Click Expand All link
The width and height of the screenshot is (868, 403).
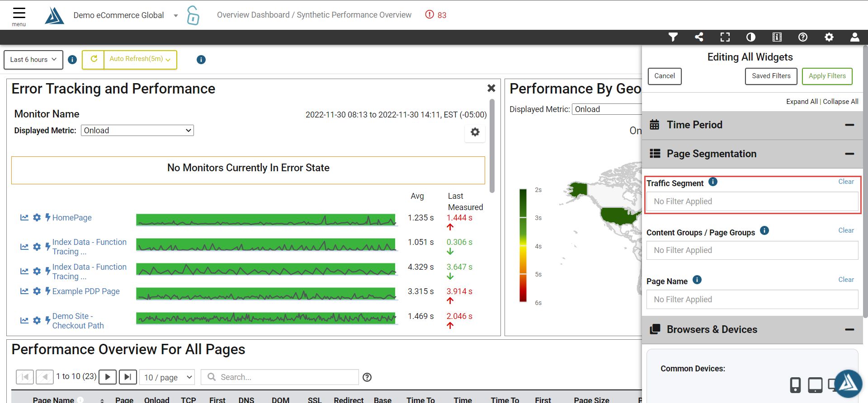[x=802, y=102]
